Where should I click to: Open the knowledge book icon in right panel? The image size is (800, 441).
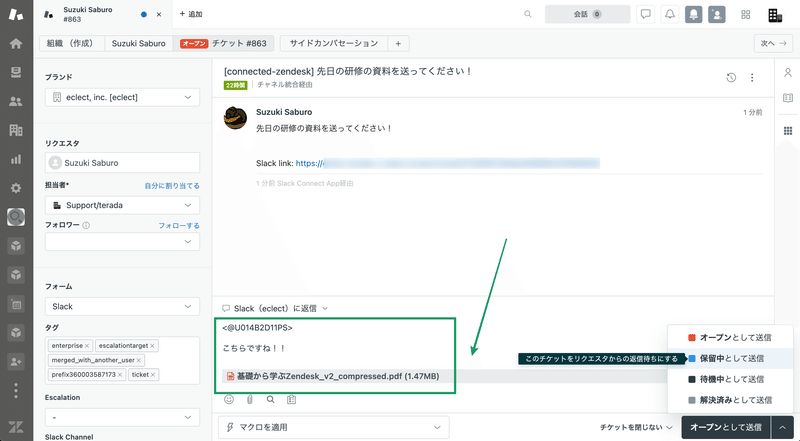pos(788,97)
